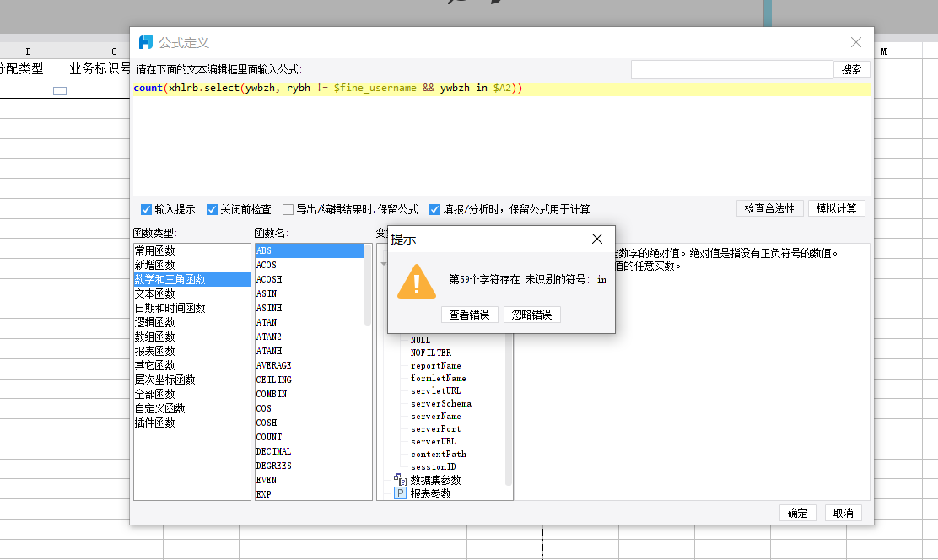Click the 忽略错误 button in the prompt
The height and width of the screenshot is (560, 938).
[531, 315]
